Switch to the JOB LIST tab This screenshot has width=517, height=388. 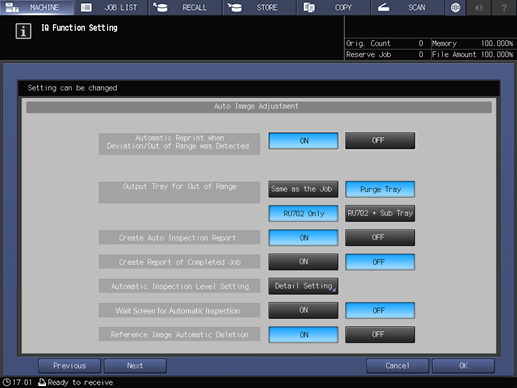[111, 7]
